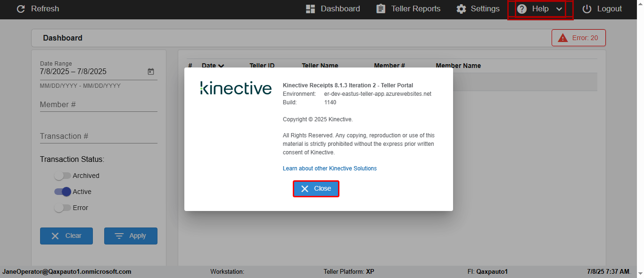Viewport: 644px width, 278px height.
Task: Open Teller Reports
Action: [x=408, y=9]
